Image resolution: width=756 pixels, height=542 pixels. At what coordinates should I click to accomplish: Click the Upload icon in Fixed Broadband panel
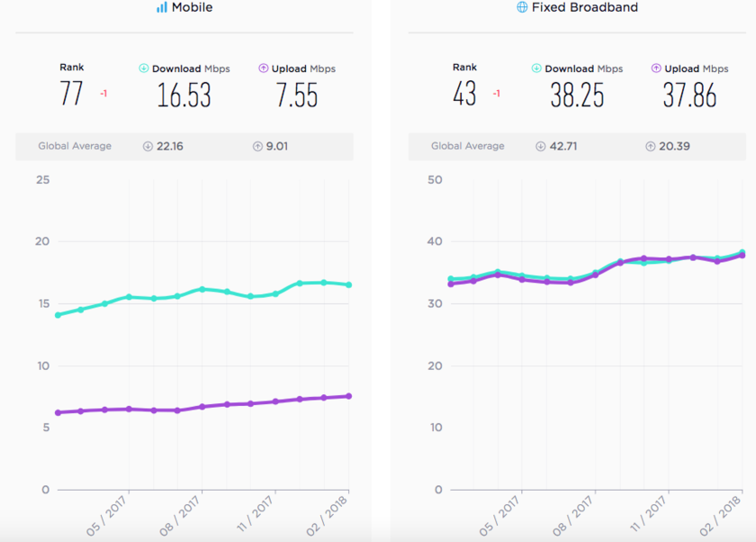656,68
